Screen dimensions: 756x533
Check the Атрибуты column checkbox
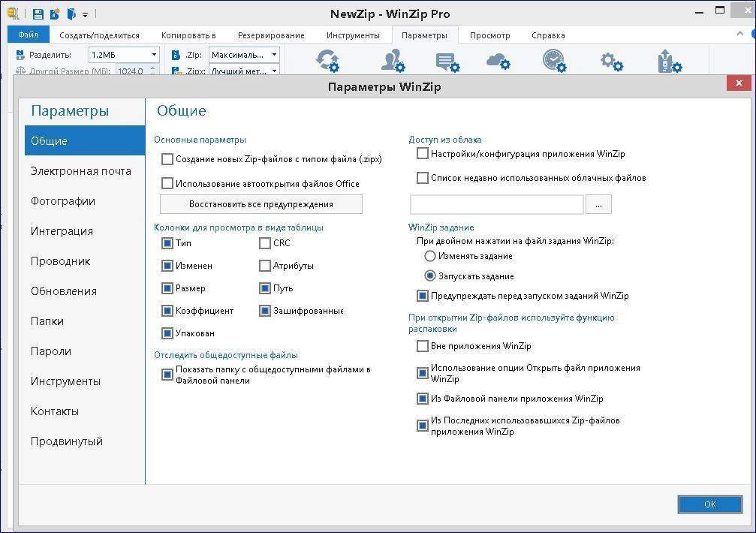[x=265, y=266]
